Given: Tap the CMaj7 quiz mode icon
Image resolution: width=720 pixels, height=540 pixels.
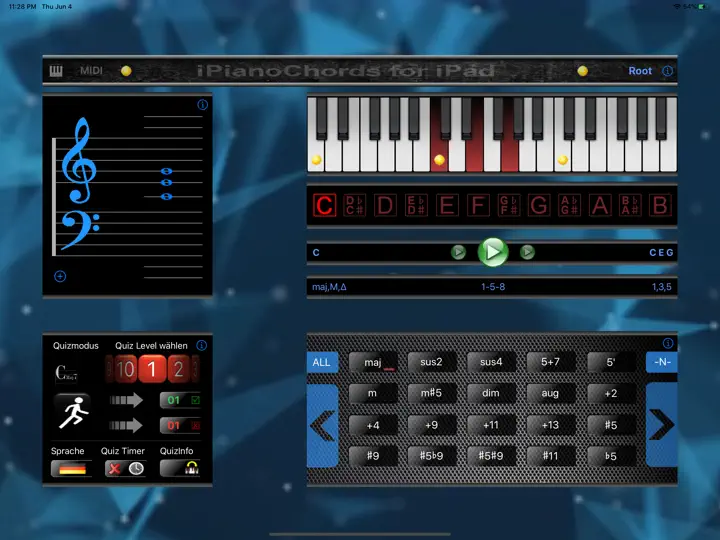Looking at the screenshot, I should [66, 373].
